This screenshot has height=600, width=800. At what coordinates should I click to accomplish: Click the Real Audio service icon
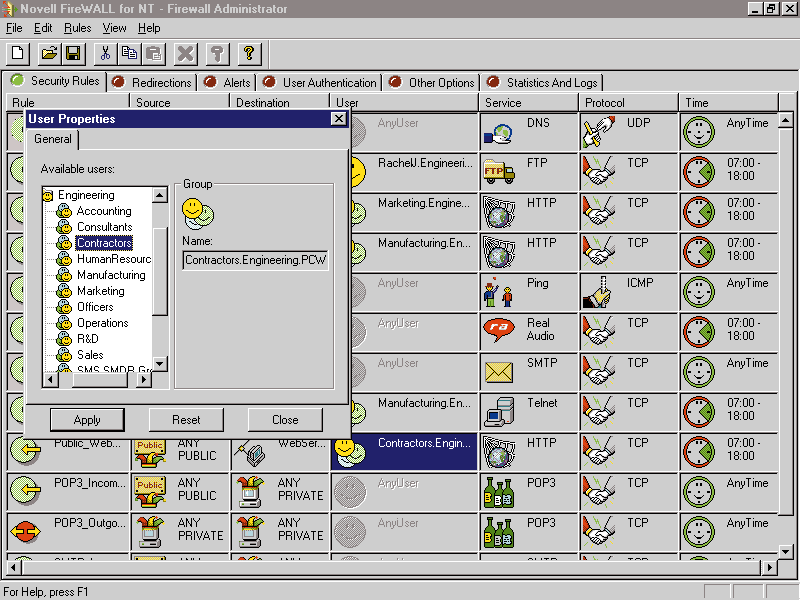(498, 330)
